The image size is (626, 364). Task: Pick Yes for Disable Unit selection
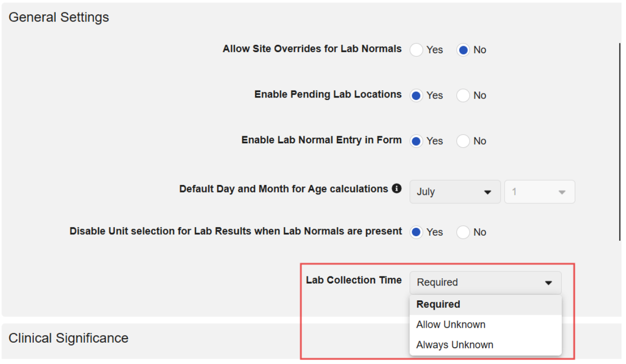[x=417, y=232]
